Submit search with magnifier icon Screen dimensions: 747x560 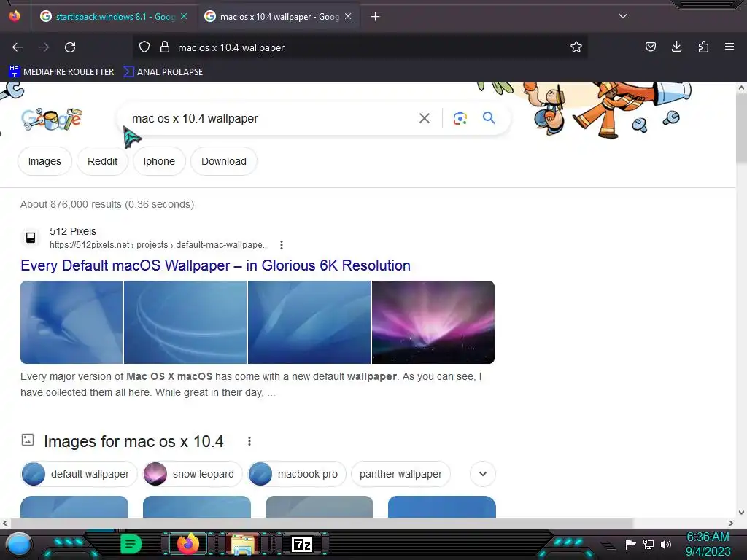click(x=489, y=118)
